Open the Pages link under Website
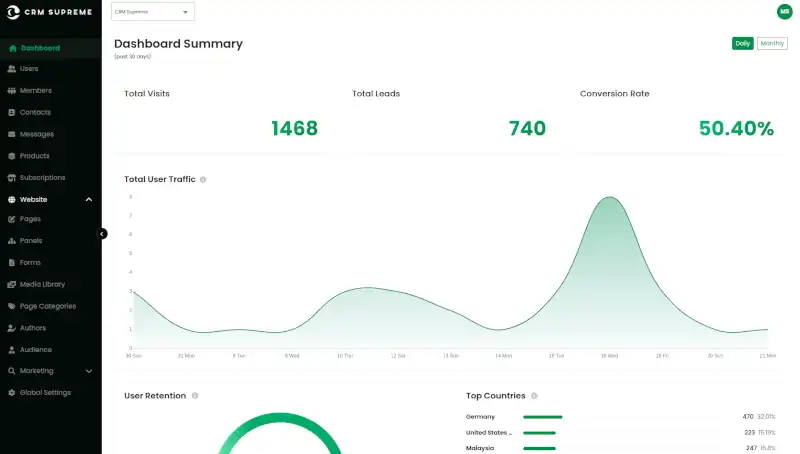The width and height of the screenshot is (800, 454). coord(30,219)
